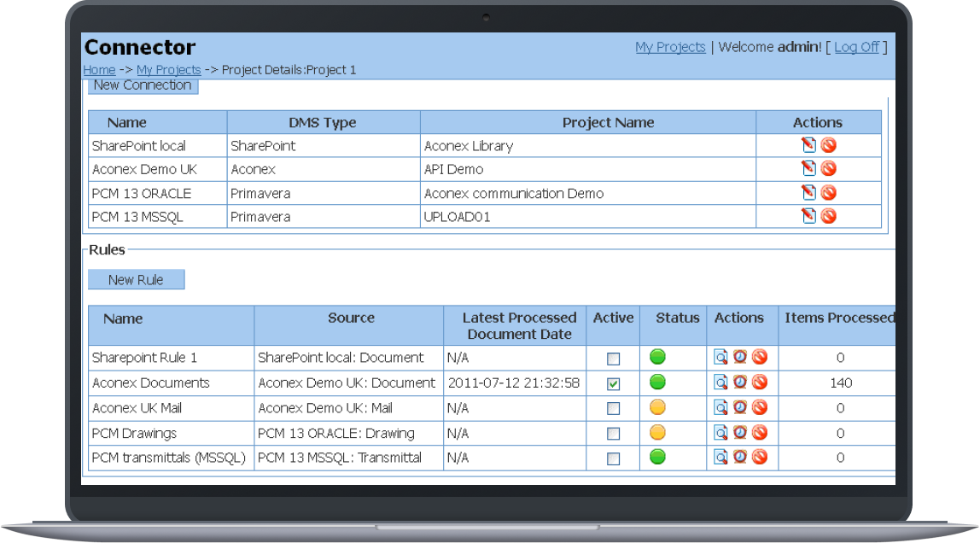View details for Sharepoint Rule 1

pos(720,357)
